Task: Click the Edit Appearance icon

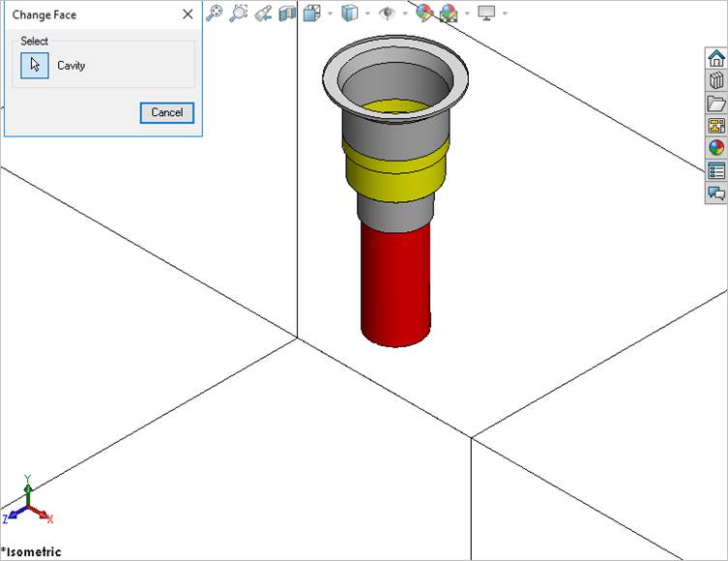Action: click(x=423, y=13)
